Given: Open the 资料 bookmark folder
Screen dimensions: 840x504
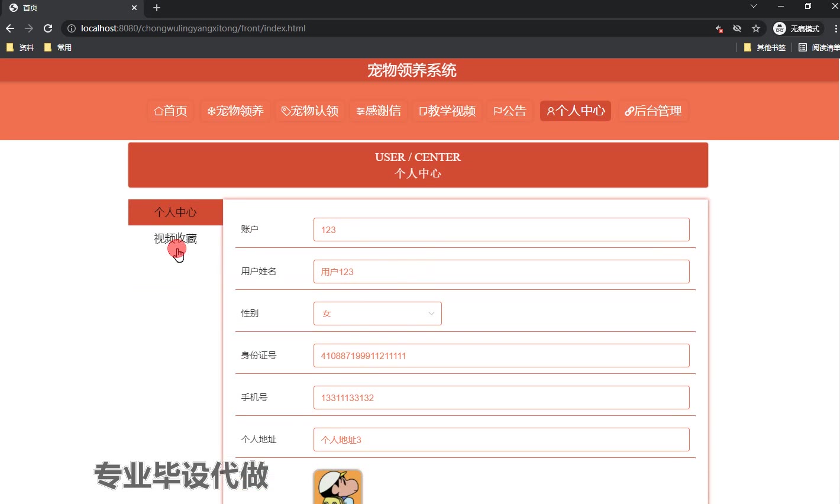Looking at the screenshot, I should coord(20,47).
